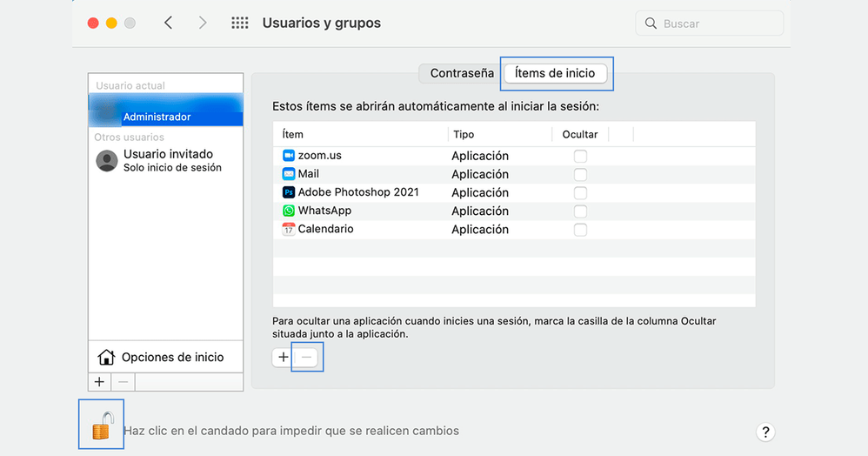Click the red close window button
Viewport: 868px width, 456px height.
(x=93, y=23)
